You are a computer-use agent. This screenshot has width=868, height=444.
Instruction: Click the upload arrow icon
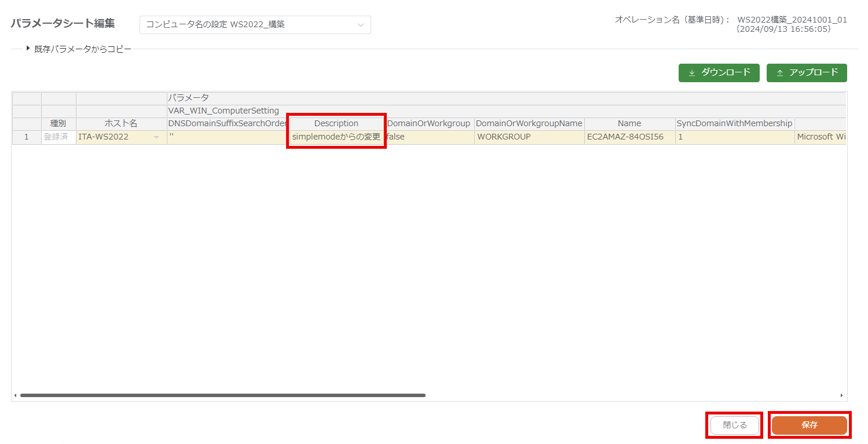coord(779,73)
